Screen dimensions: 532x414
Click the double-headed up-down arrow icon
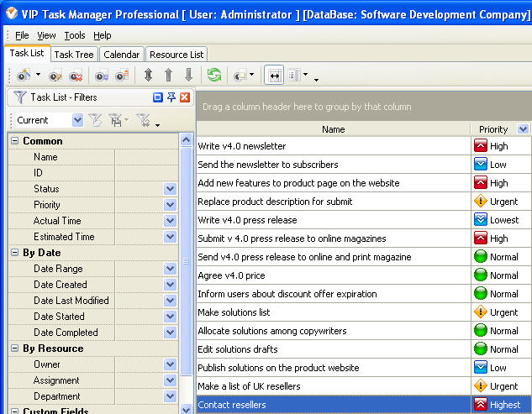pyautogui.click(x=148, y=75)
